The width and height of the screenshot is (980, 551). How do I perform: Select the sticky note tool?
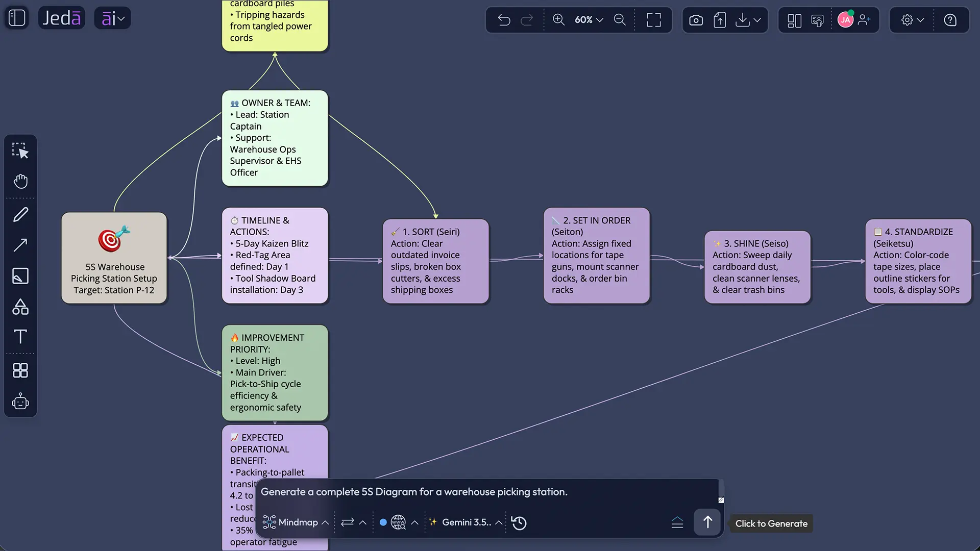(20, 276)
